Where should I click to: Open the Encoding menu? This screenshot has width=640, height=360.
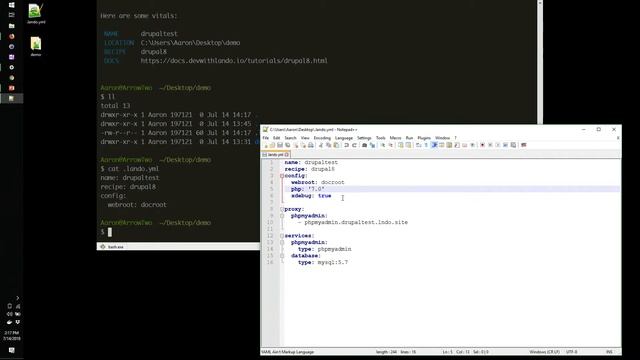[322, 138]
